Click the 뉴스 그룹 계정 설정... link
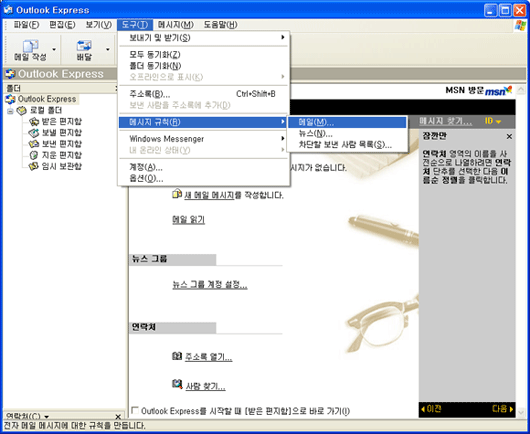Viewport: 530px width, 434px height. click(210, 285)
